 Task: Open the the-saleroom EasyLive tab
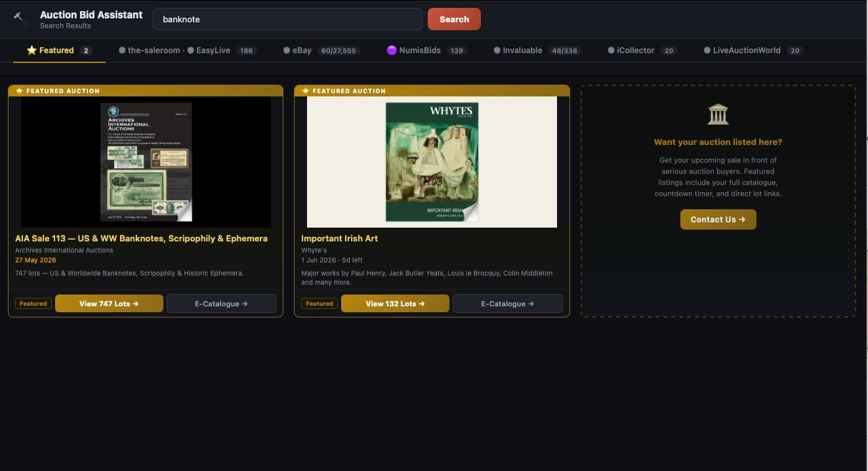pyautogui.click(x=187, y=50)
